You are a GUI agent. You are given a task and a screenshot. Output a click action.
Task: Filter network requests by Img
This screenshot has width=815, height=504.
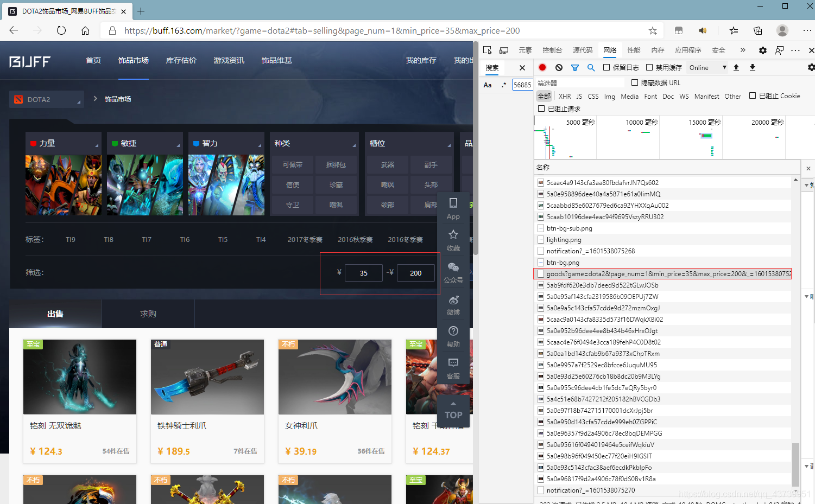pos(610,96)
